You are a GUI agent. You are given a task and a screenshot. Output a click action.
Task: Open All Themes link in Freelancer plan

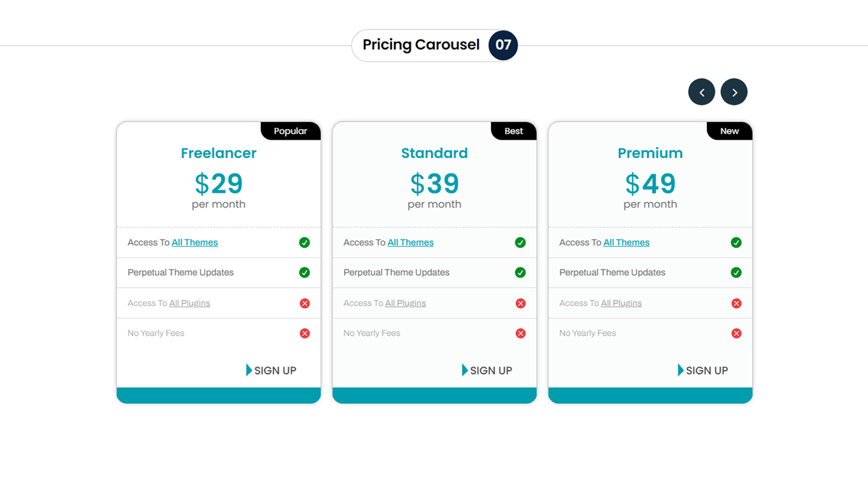pos(195,242)
